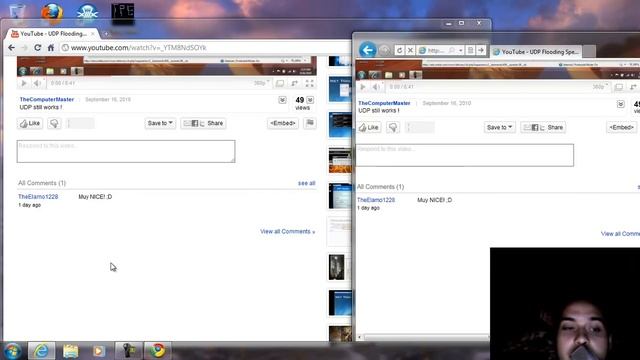The image size is (640, 360).
Task: Select the Chrome tab YouTube - UDP Flooding
Action: (x=53, y=33)
